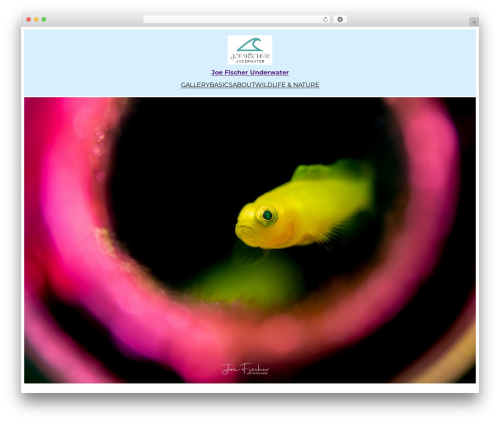Maximize the window with green button
Image resolution: width=500 pixels, height=423 pixels.
pos(44,19)
